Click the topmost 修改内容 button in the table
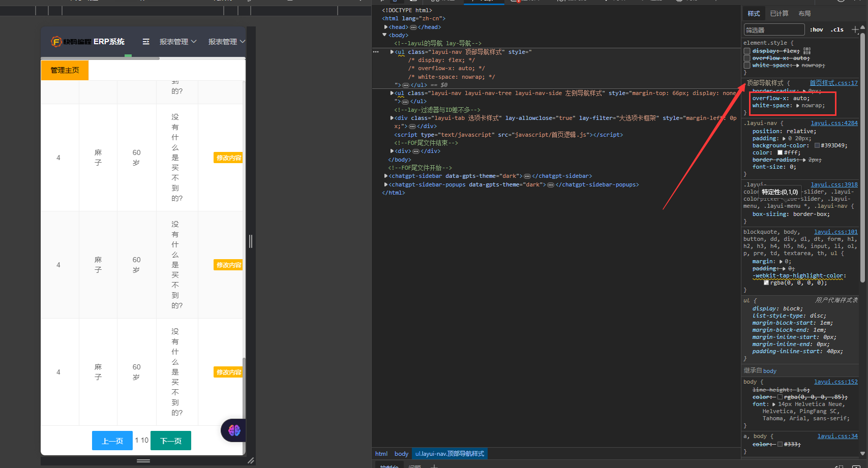The height and width of the screenshot is (468, 868). [229, 158]
